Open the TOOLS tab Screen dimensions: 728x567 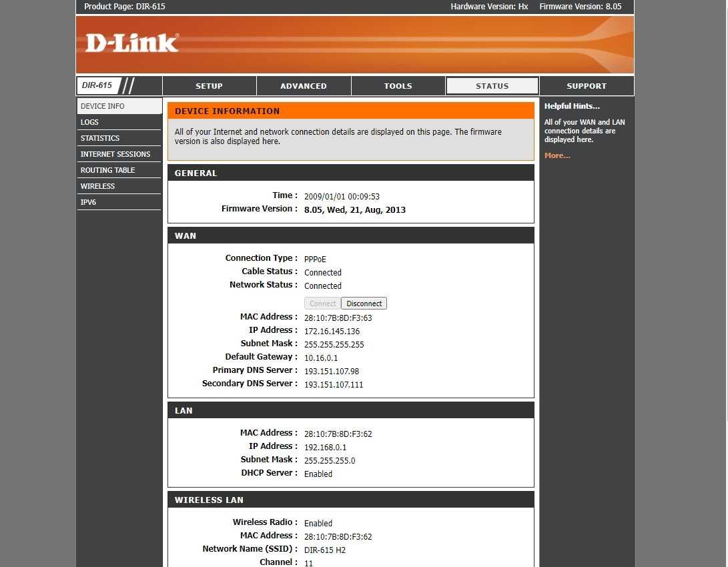tap(398, 86)
